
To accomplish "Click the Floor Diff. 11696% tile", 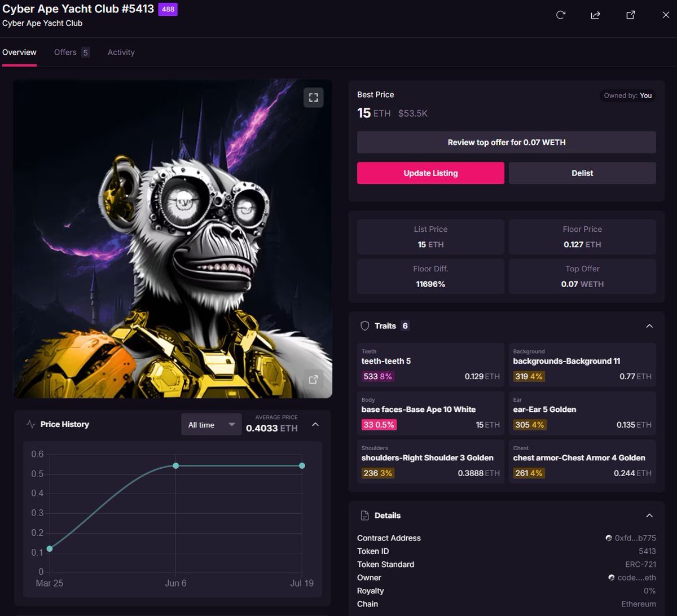I will tap(430, 276).
